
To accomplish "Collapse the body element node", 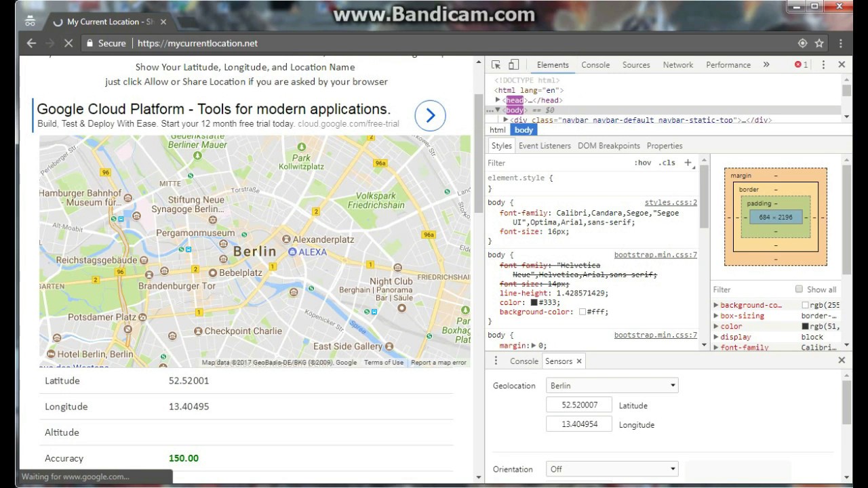I will pyautogui.click(x=498, y=110).
